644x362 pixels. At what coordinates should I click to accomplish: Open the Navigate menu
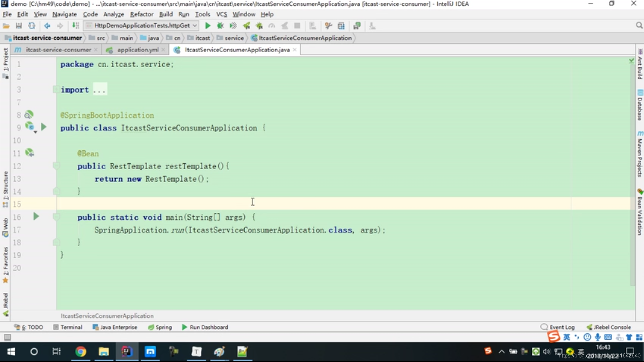coord(64,14)
